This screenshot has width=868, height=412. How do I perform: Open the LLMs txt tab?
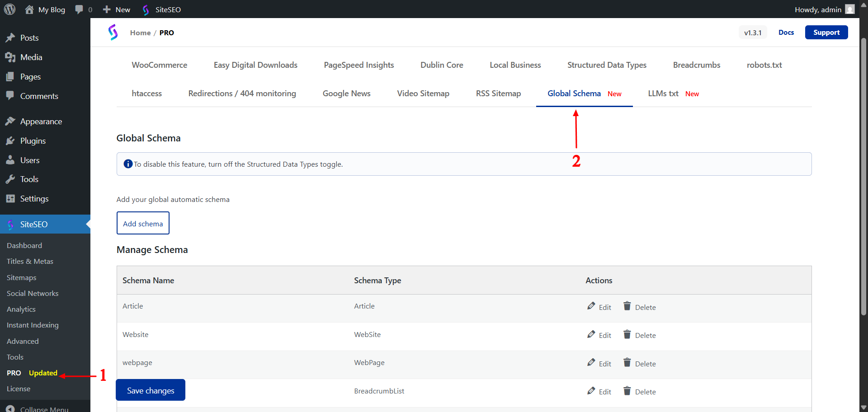pos(663,94)
